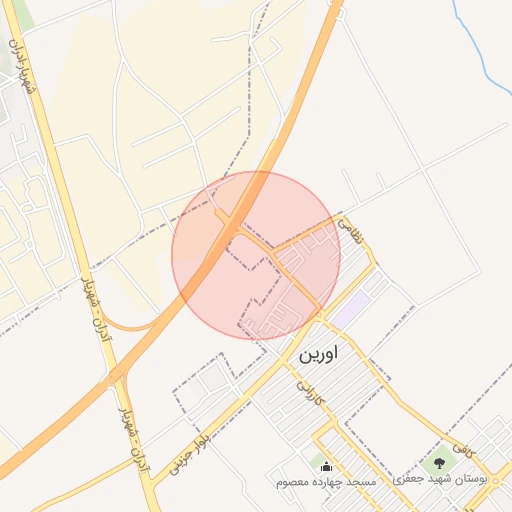The height and width of the screenshot is (512, 512).
Task: Click the بوستان شهید جعفری text label
Action: click(x=440, y=479)
